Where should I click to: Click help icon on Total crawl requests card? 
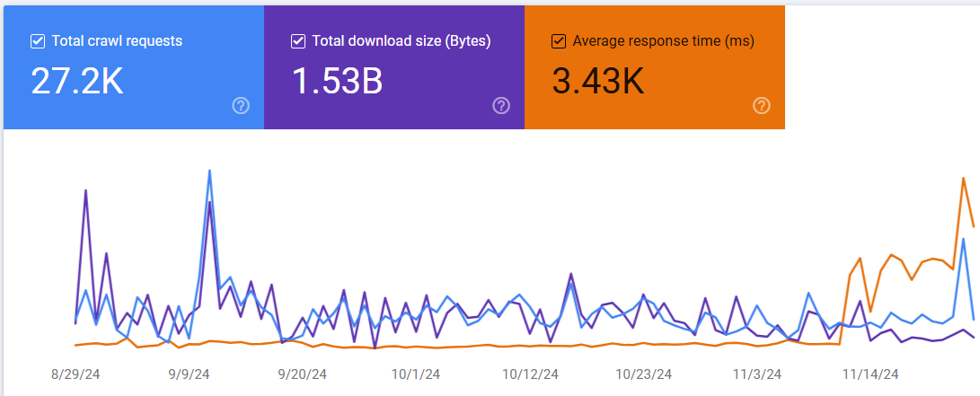point(241,106)
